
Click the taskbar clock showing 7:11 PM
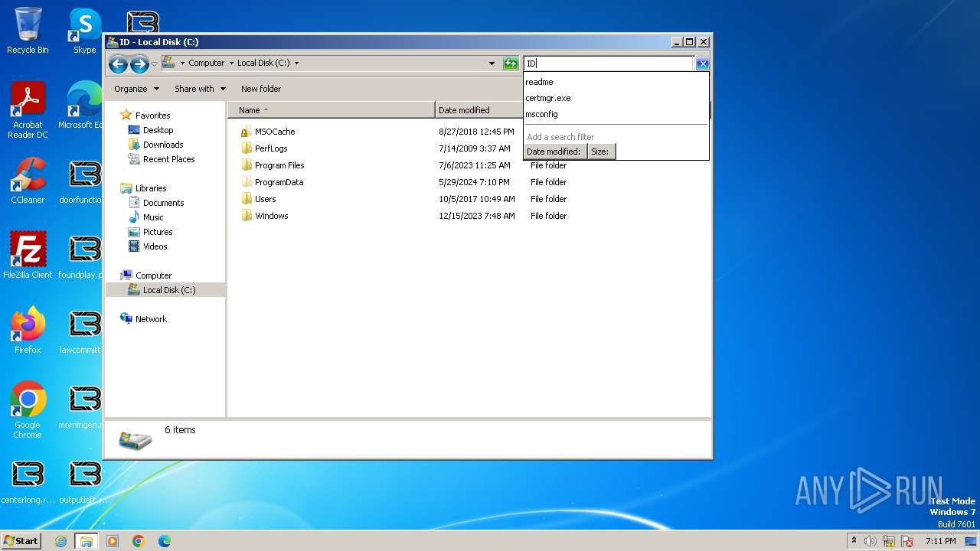pos(941,541)
